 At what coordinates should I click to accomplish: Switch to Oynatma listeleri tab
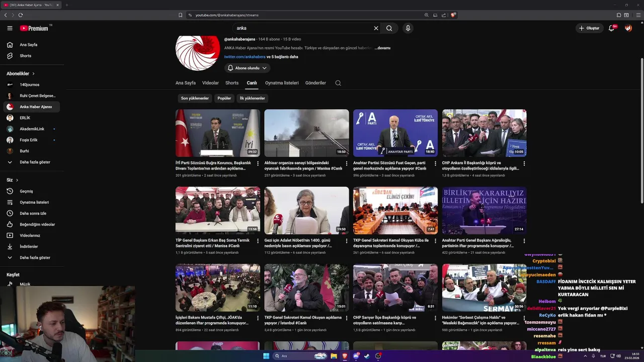[282, 83]
